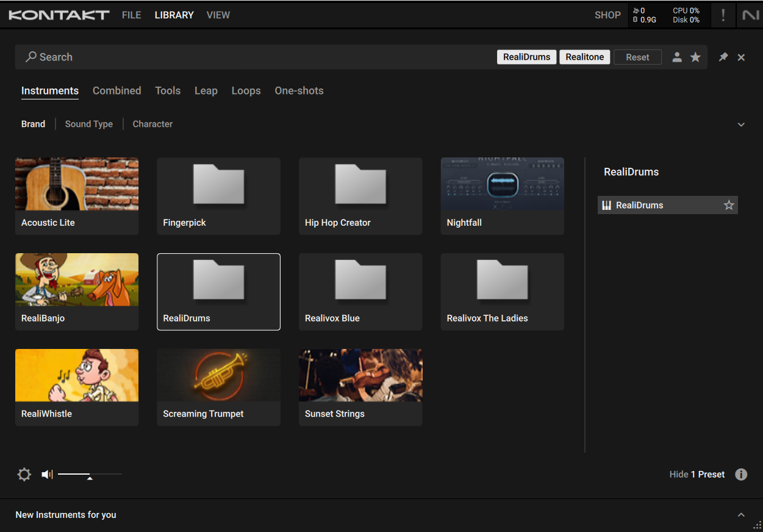Toggle user content filter person icon
The height and width of the screenshot is (532, 763).
click(x=677, y=57)
